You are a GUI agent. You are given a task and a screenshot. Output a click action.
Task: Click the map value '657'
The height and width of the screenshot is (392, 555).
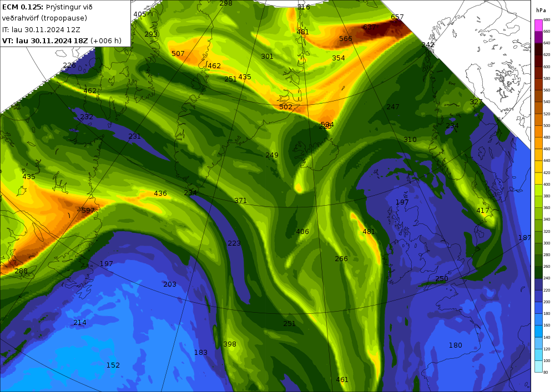[397, 17]
